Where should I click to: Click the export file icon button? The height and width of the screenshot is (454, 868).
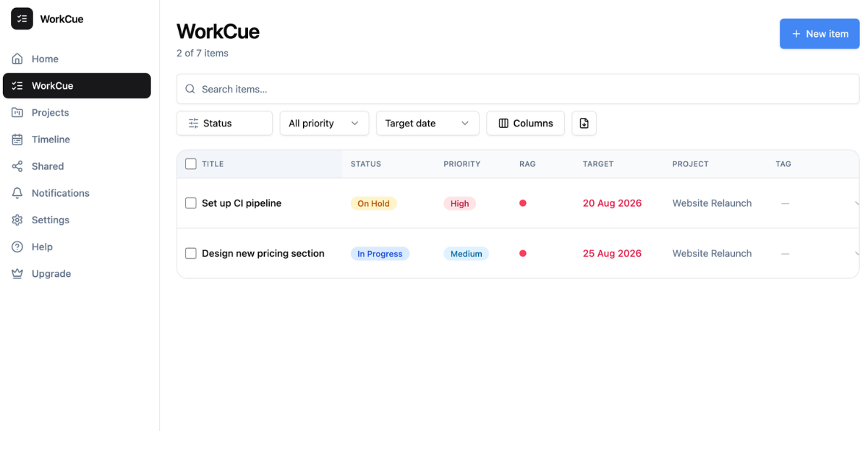[584, 123]
